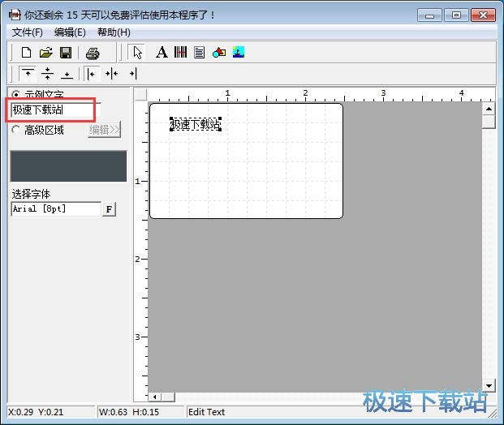Select the 高级区域 radio button
This screenshot has width=504, height=425.
pyautogui.click(x=16, y=130)
